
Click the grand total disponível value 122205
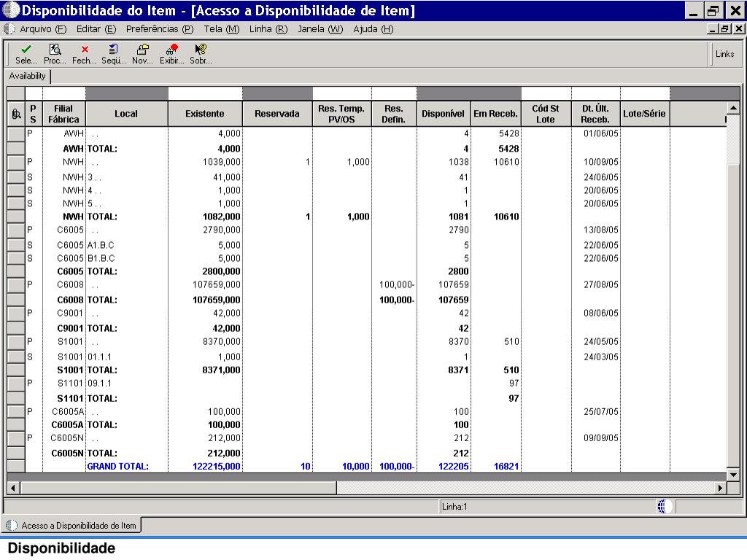click(454, 466)
